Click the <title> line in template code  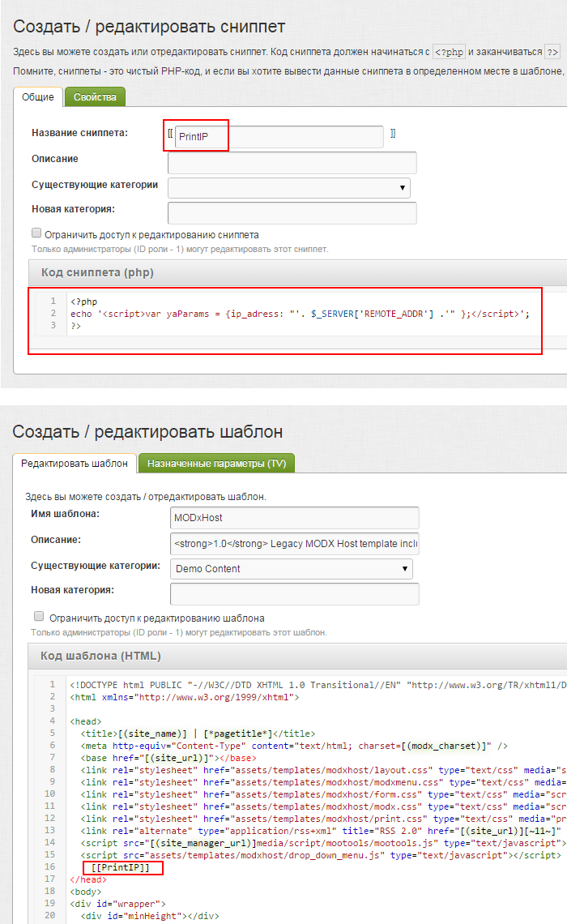point(198,734)
